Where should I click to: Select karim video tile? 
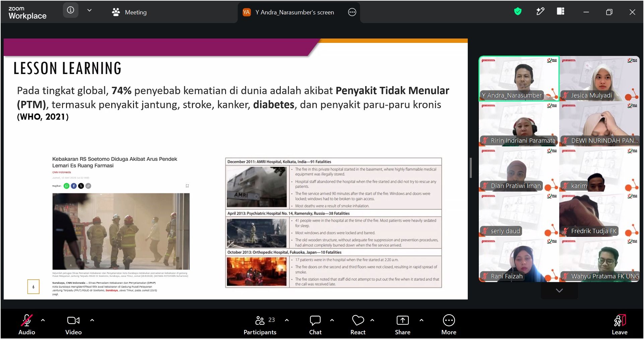pos(599,169)
